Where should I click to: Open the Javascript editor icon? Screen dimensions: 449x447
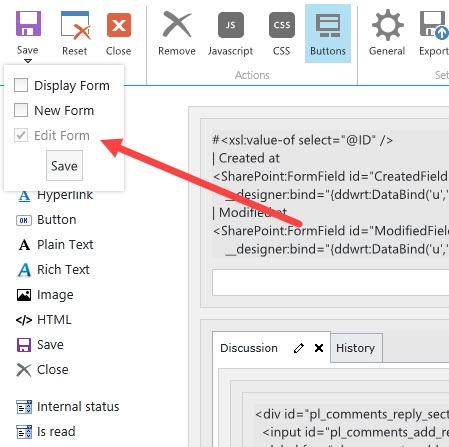point(231,25)
